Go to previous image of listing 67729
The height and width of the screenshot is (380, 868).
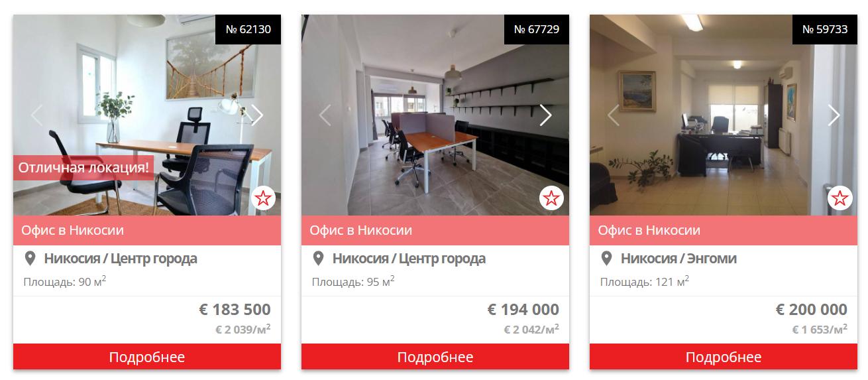tap(325, 115)
